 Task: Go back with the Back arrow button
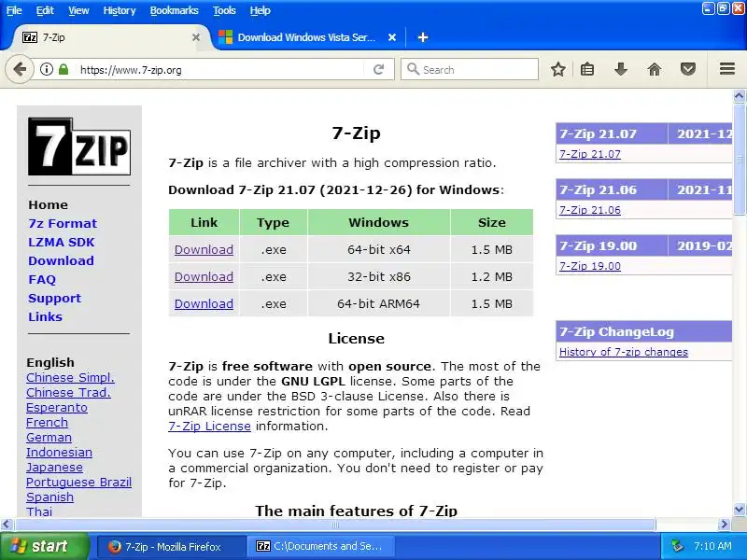click(20, 69)
